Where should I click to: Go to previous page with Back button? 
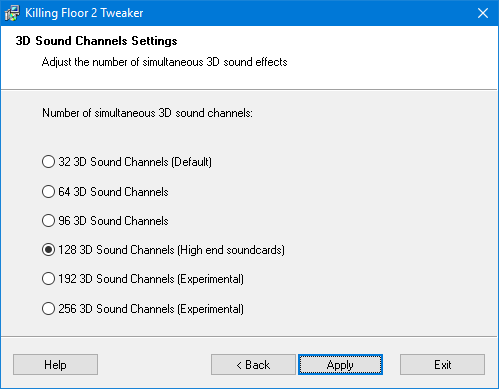253,365
